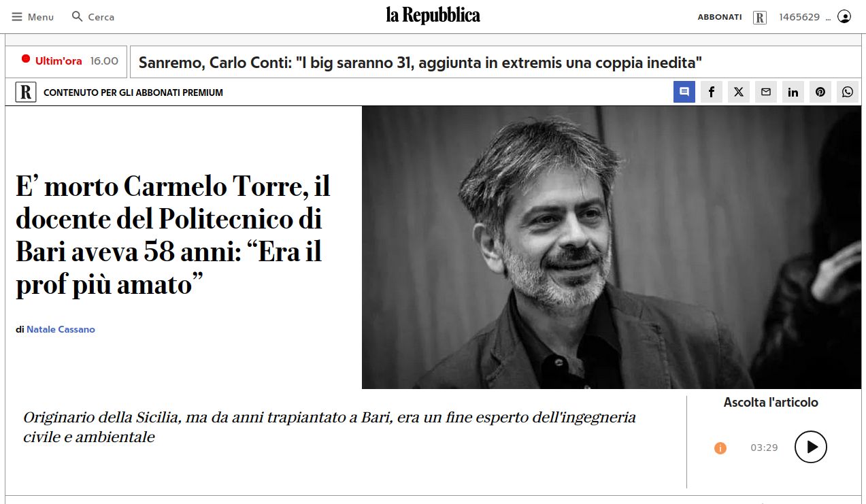Click the orange audio info icon
Viewport: 866px width, 504px height.
(720, 448)
